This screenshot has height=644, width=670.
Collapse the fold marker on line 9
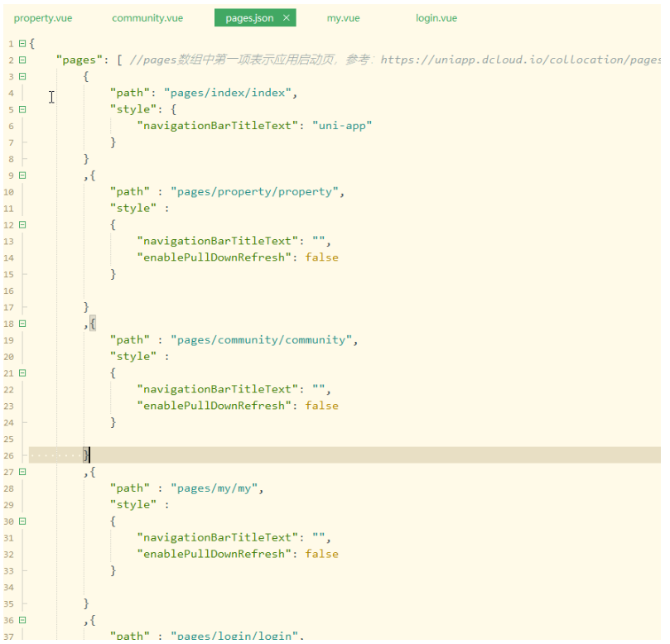(22, 175)
